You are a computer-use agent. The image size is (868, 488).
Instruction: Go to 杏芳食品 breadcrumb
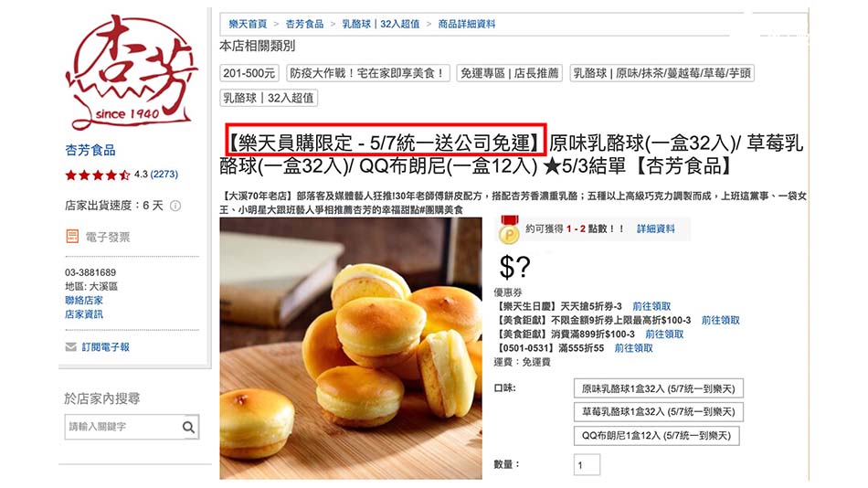click(304, 25)
